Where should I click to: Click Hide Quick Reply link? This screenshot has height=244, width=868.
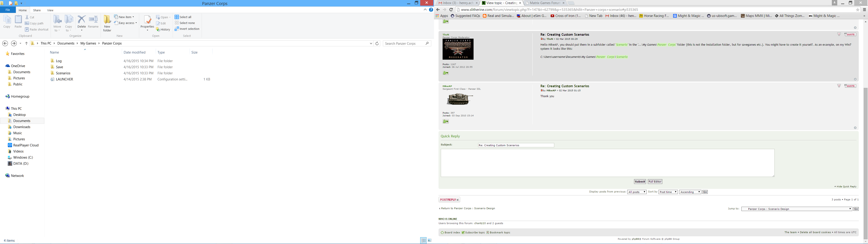pos(845,187)
